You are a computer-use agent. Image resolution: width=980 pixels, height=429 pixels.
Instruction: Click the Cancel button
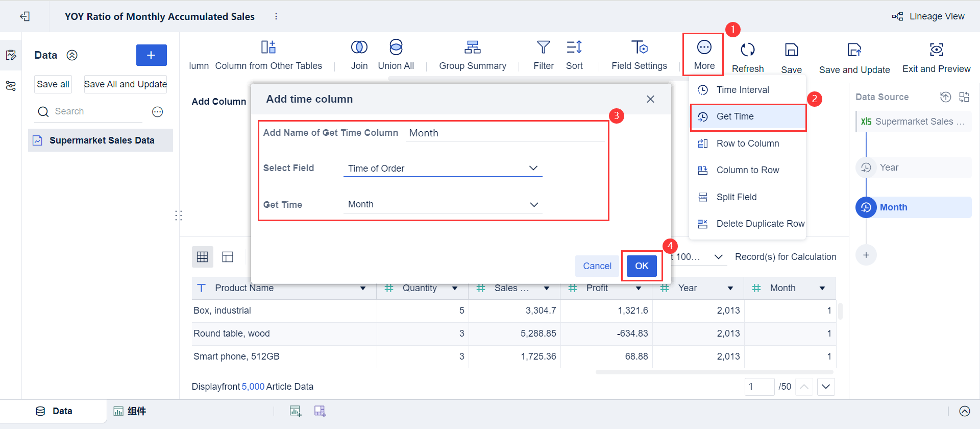597,266
